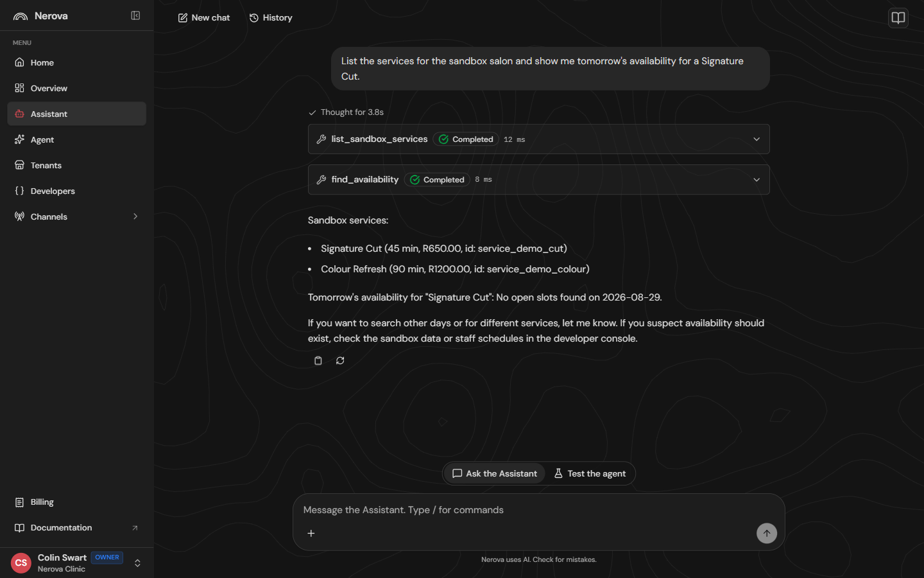Focus the Message the Assistant input field
This screenshot has width=924, height=578.
tap(539, 510)
